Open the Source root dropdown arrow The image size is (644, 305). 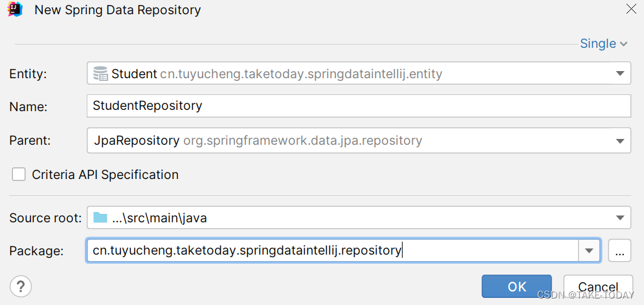coord(620,218)
